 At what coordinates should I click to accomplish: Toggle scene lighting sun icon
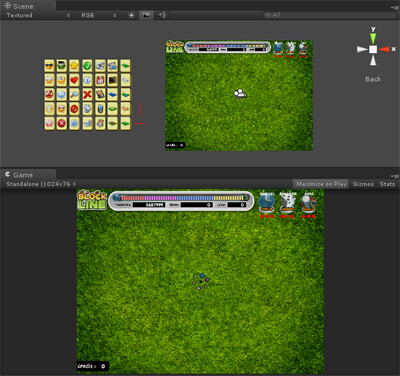[x=131, y=15]
